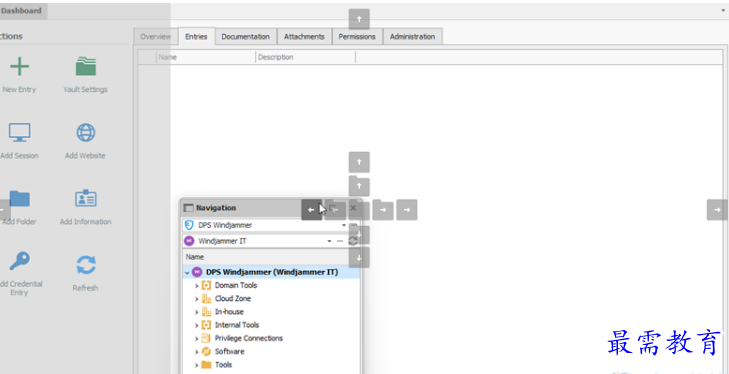Click the ellipsis button beside Windjammer IT
Viewport: 729px width, 374px height.
340,241
